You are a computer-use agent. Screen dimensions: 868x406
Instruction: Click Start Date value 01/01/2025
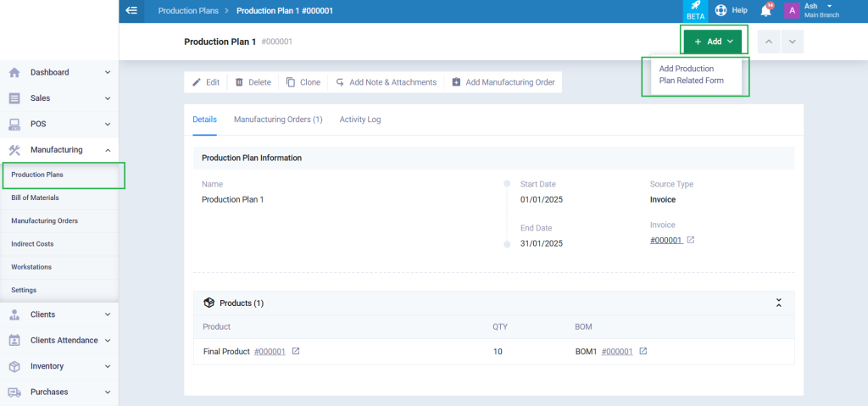pos(542,200)
